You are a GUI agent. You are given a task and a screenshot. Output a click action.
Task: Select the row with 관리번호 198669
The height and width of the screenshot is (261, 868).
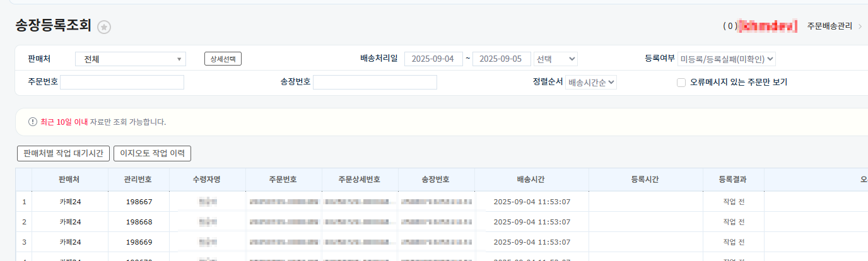pyautogui.click(x=138, y=242)
